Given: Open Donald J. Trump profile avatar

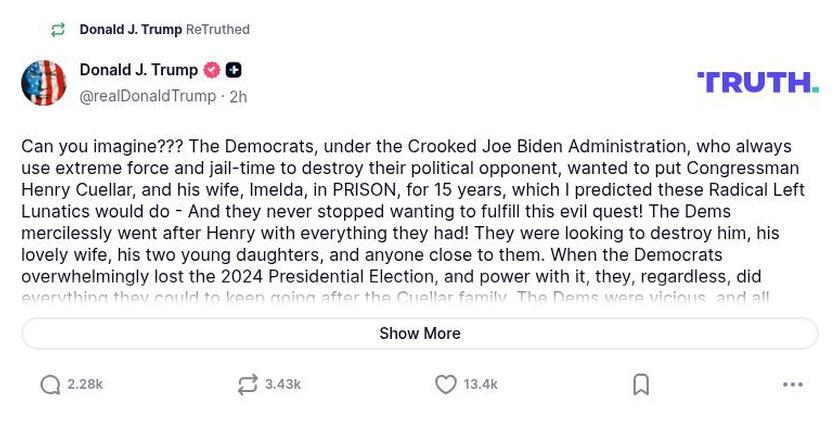Looking at the screenshot, I should [x=43, y=83].
